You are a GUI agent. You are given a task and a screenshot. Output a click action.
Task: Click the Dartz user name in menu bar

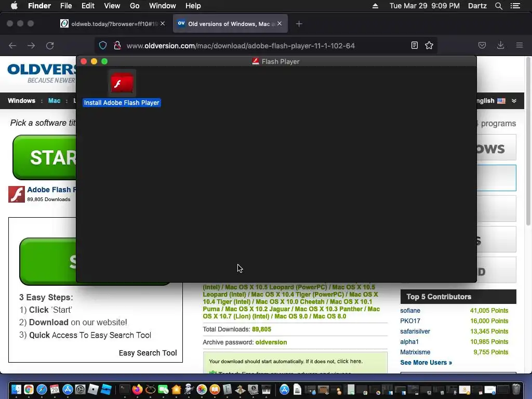(x=477, y=6)
